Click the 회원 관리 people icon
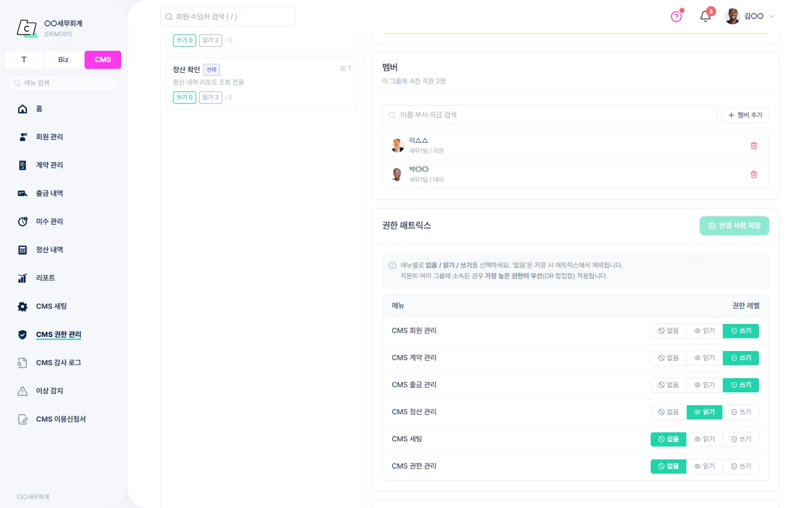 (x=23, y=137)
